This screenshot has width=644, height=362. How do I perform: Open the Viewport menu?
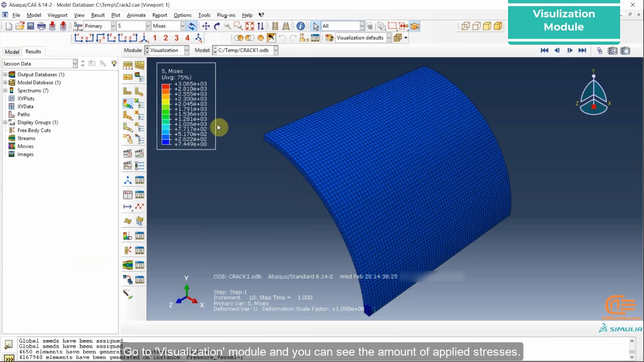[58, 15]
